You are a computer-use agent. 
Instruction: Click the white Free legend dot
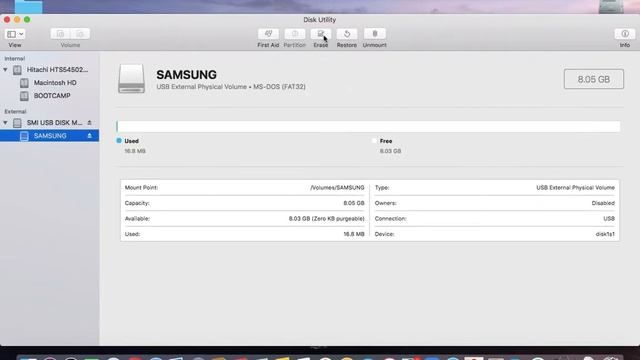pos(374,141)
